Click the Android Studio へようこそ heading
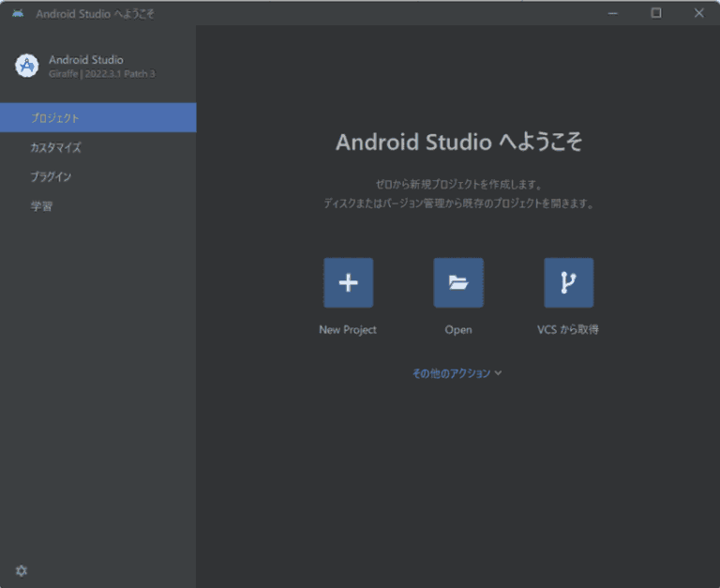 tap(458, 142)
